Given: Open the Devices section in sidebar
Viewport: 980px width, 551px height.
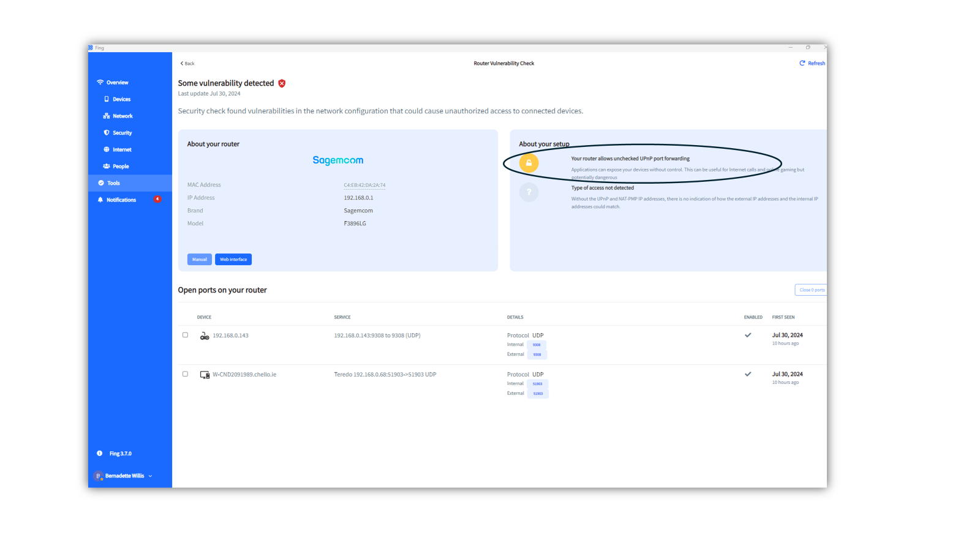Looking at the screenshot, I should point(121,99).
